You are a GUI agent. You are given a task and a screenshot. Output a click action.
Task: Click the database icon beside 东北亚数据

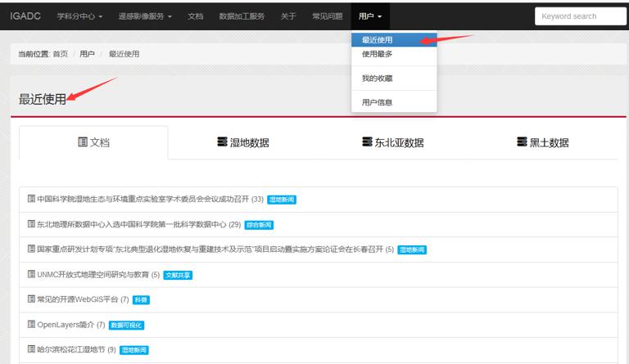click(367, 142)
